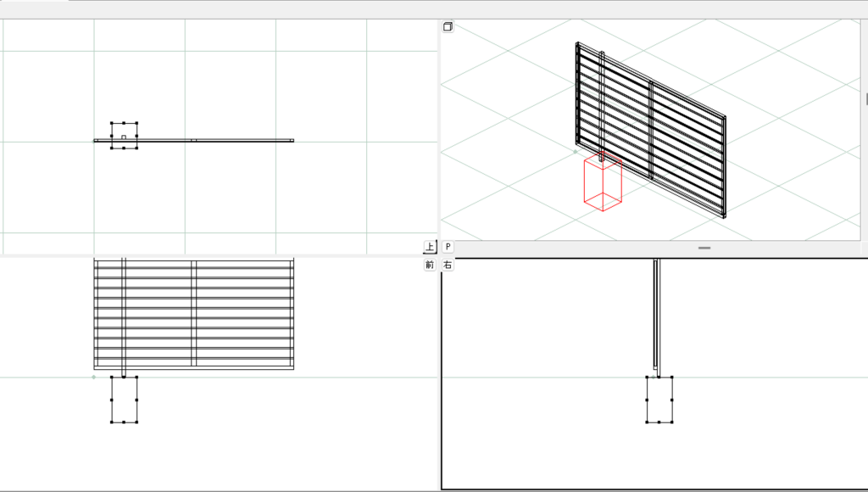Viewport: 868px width, 492px height.
Task: Select the right view (右) button
Action: click(448, 266)
